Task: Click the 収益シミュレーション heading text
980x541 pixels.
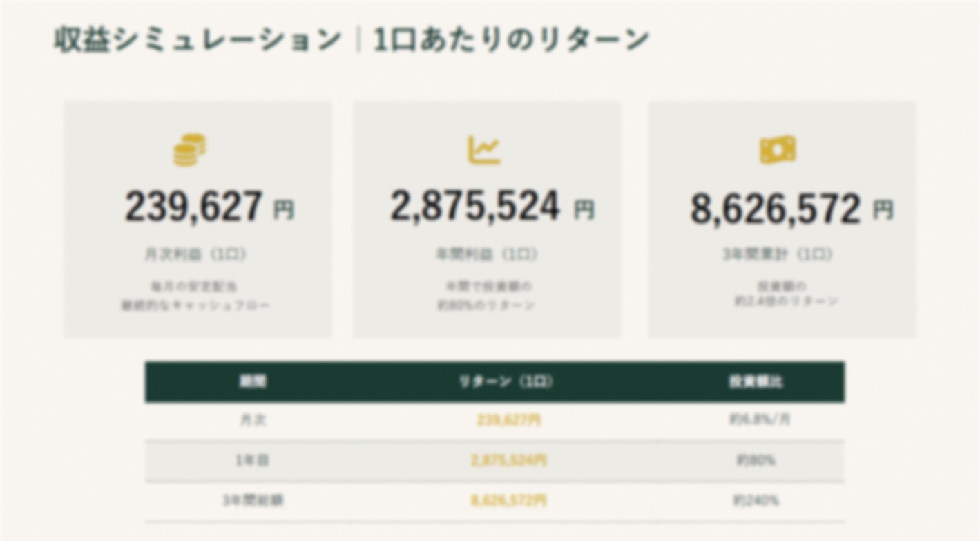Action: [x=198, y=39]
